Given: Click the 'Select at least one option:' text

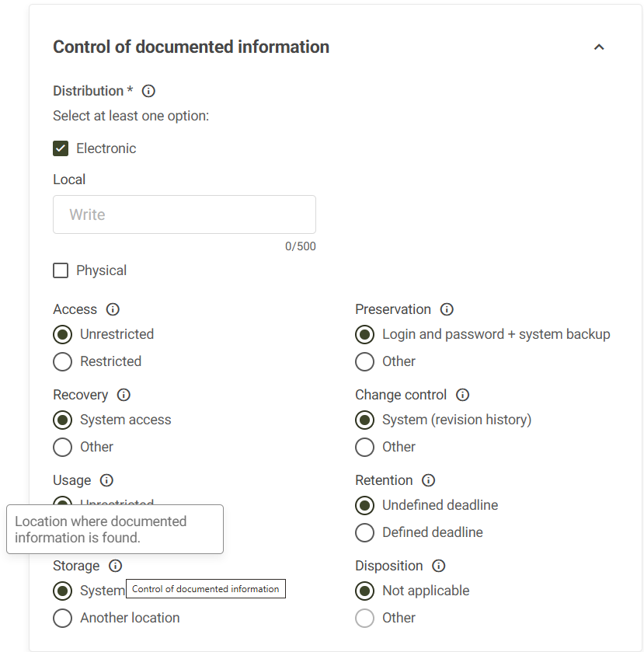Looking at the screenshot, I should click(131, 116).
